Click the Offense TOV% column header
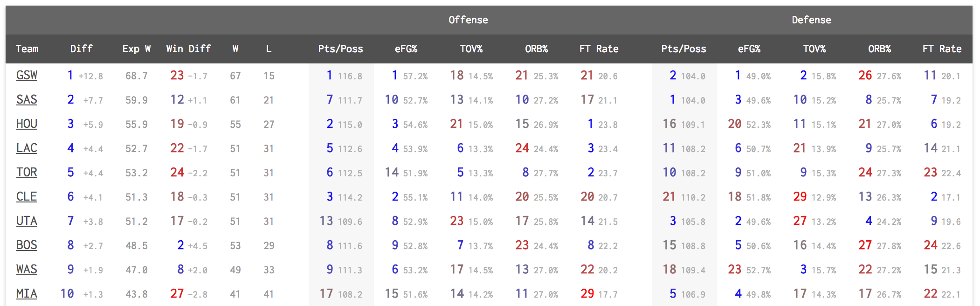 click(471, 49)
